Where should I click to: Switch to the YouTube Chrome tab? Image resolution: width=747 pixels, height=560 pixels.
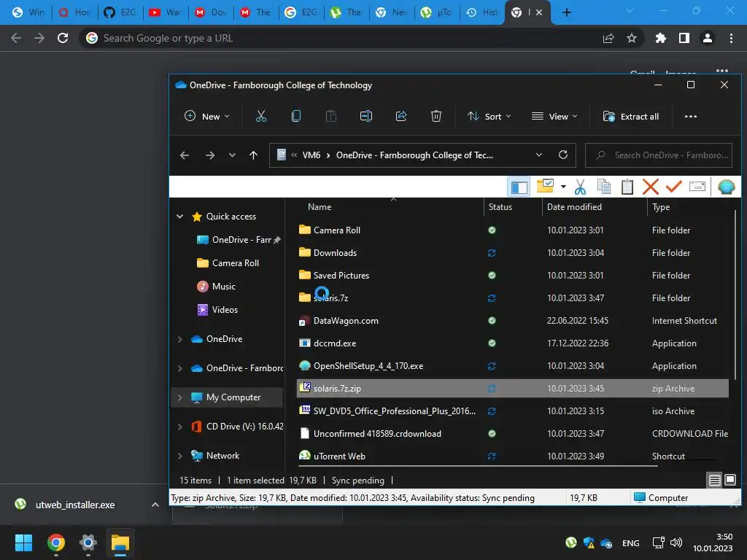(166, 12)
